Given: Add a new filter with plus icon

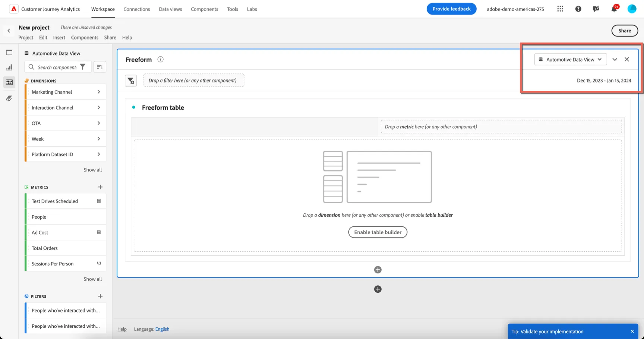Looking at the screenshot, I should 100,296.
